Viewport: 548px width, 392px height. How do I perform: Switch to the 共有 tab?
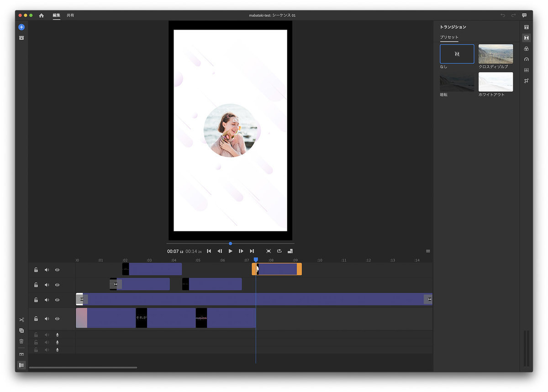70,16
